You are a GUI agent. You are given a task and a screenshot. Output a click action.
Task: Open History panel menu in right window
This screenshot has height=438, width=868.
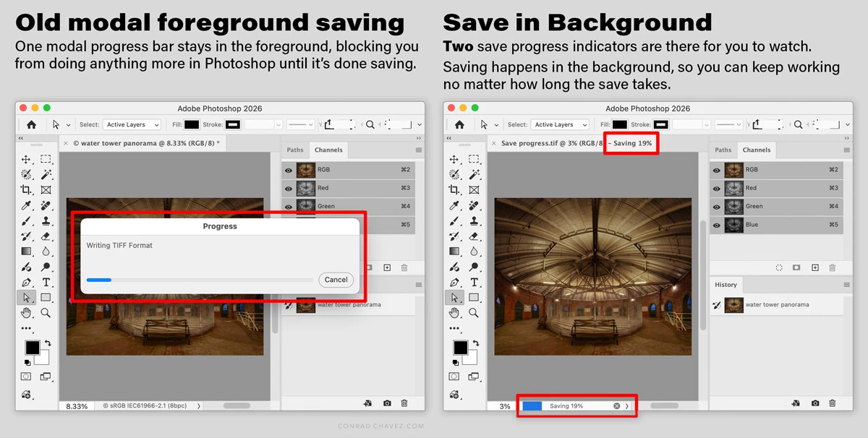coord(847,285)
